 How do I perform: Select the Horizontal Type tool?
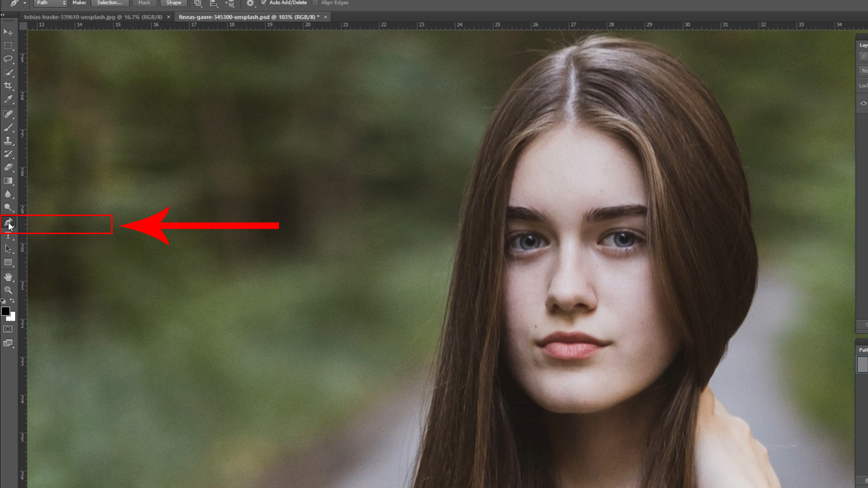[7, 235]
